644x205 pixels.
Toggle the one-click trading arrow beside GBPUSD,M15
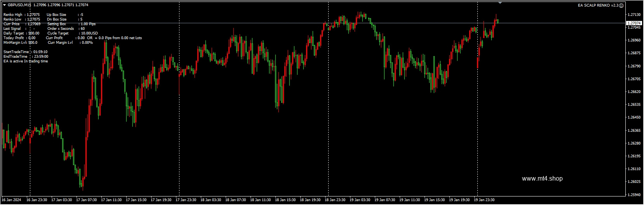[x=4, y=5]
